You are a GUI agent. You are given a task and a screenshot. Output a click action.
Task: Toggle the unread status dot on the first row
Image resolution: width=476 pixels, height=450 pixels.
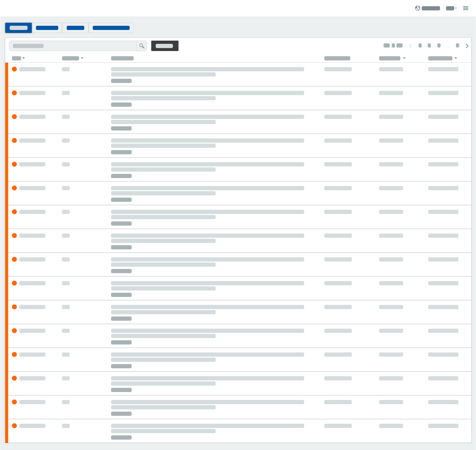pyautogui.click(x=14, y=69)
